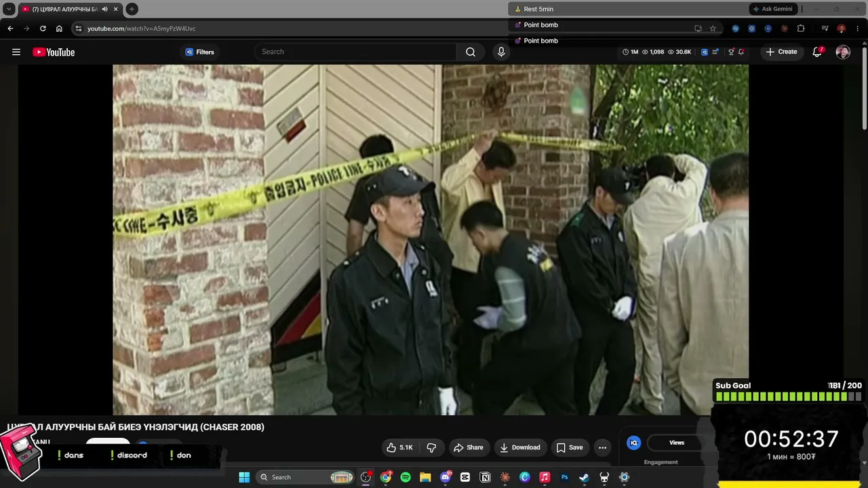Image resolution: width=868 pixels, height=488 pixels.
Task: Open the Extensions puzzle icon
Action: [801, 28]
